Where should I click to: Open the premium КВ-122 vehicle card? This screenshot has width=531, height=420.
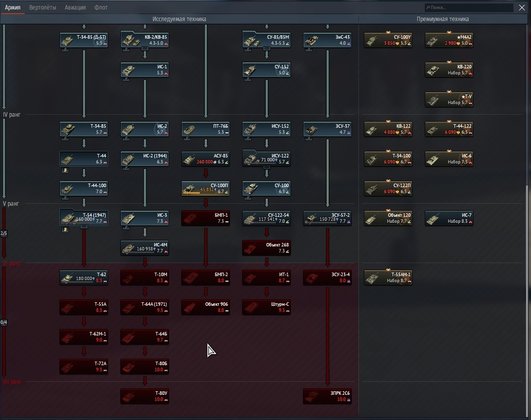[x=388, y=129]
